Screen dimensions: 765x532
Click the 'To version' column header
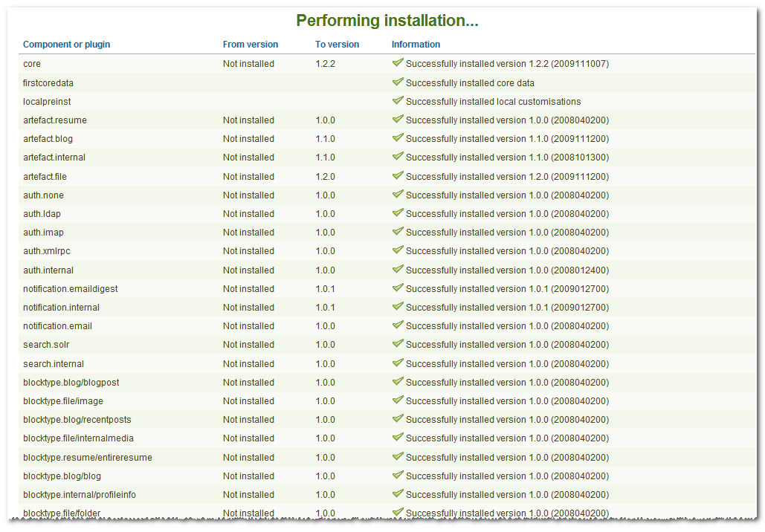pos(337,45)
